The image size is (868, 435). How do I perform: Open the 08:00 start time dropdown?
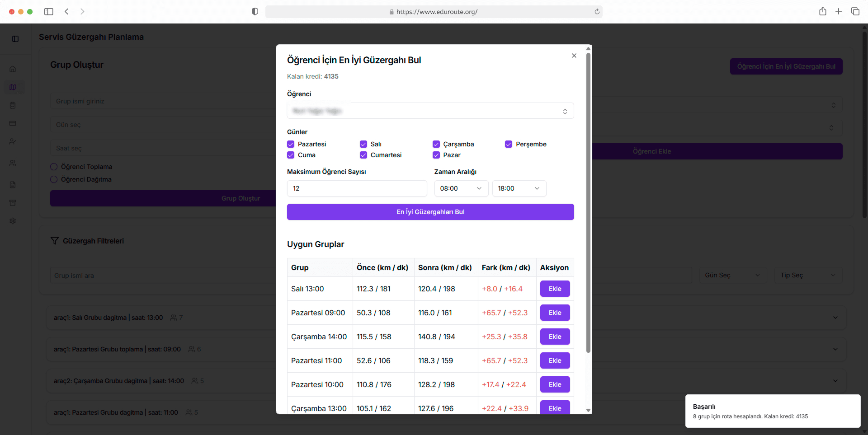pos(461,188)
